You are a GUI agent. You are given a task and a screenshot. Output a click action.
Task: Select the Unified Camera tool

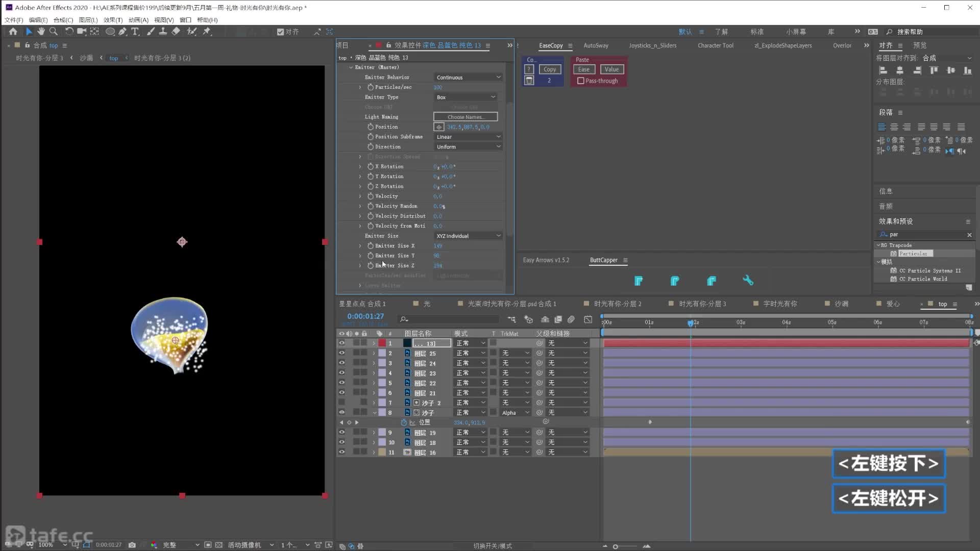point(81,32)
